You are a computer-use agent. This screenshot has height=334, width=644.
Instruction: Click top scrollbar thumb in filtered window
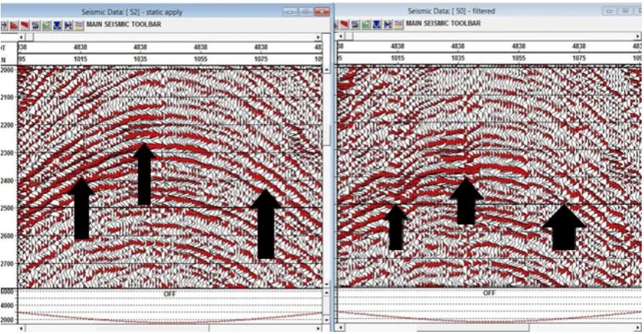(x=348, y=37)
